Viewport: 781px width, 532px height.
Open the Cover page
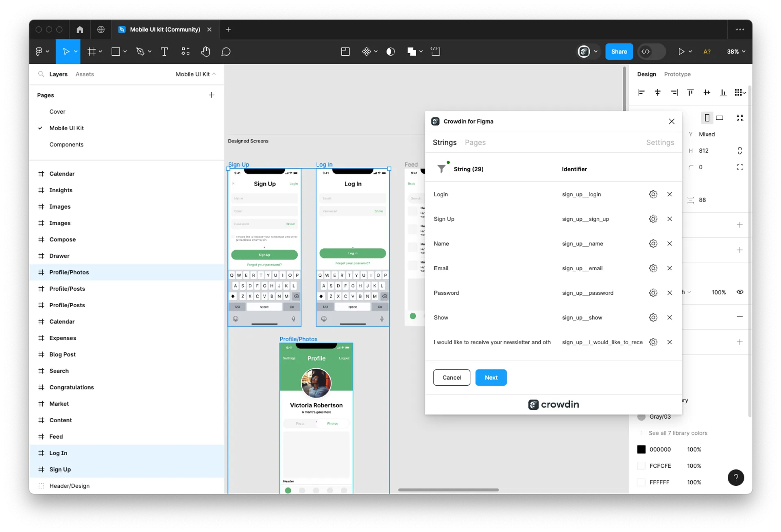click(x=57, y=111)
